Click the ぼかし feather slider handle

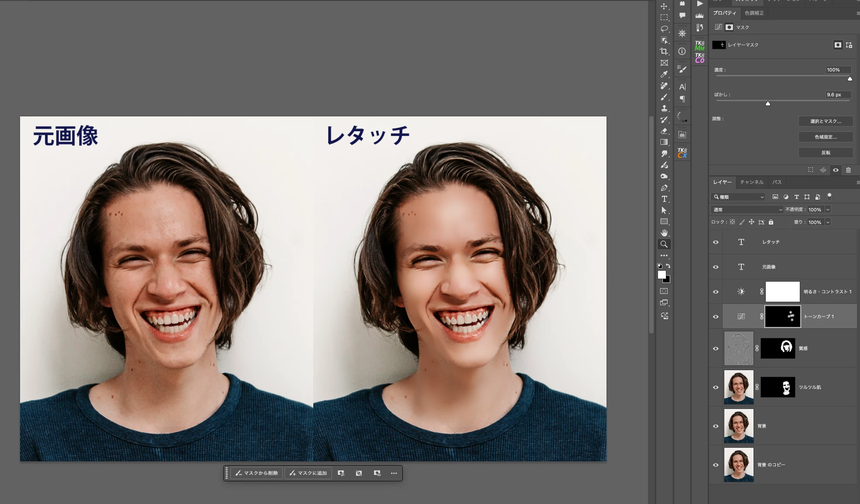point(767,104)
